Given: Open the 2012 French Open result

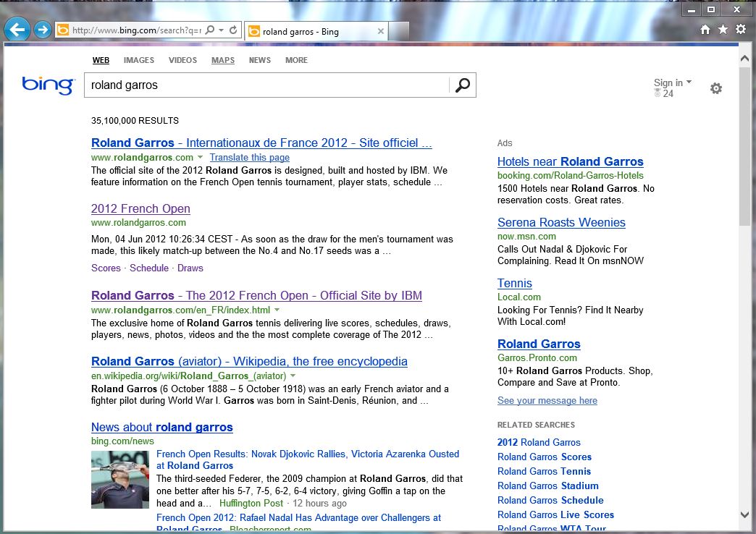Looking at the screenshot, I should pos(140,208).
